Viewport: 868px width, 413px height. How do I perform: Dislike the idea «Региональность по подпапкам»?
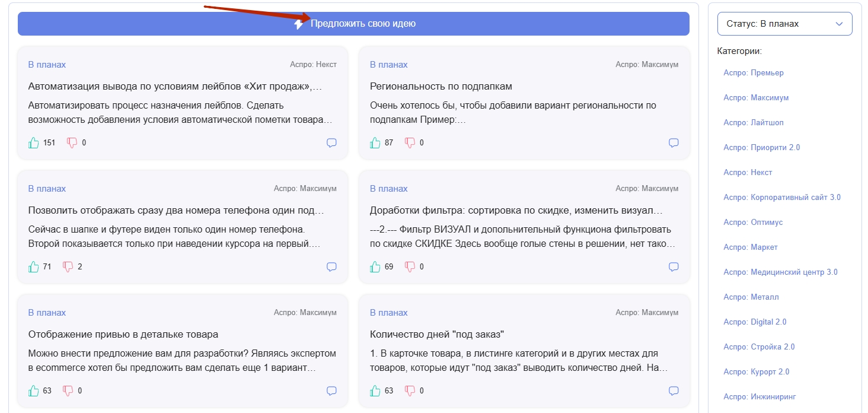click(x=410, y=142)
